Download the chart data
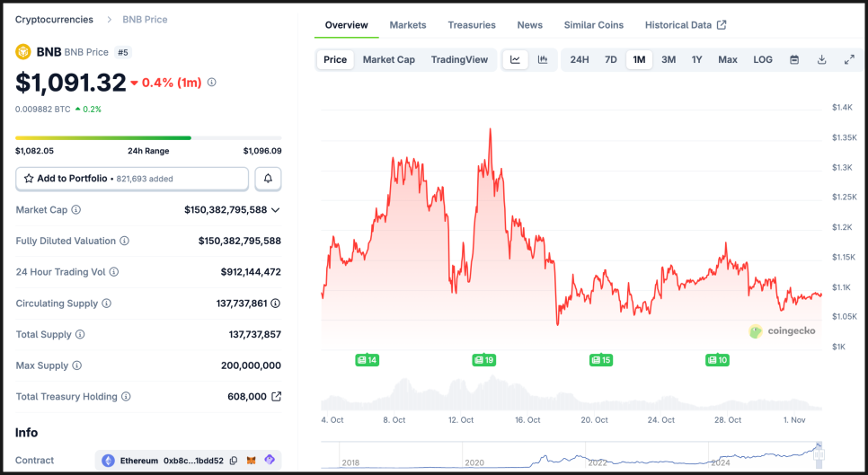 click(x=821, y=60)
